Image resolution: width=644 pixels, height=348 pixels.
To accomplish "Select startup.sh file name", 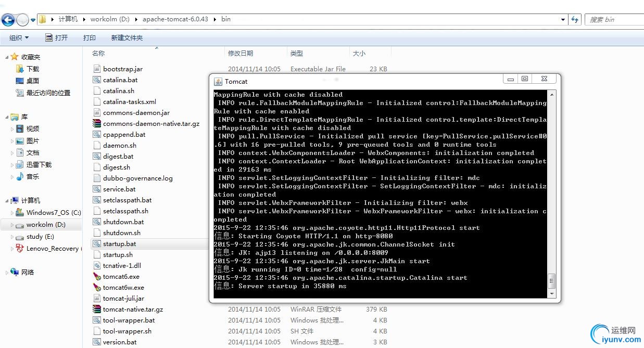I will tap(118, 254).
